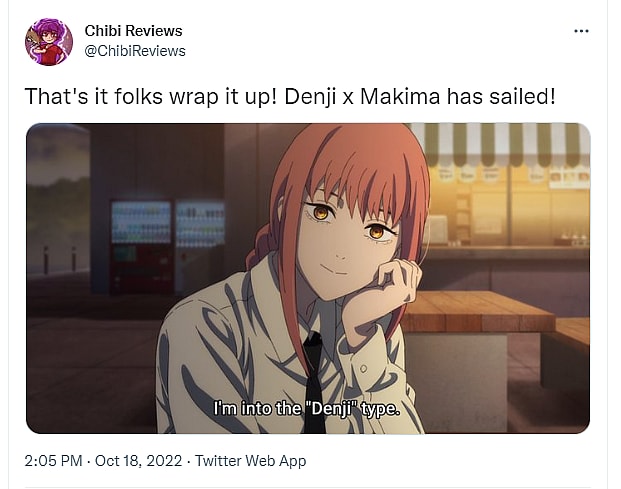The image size is (621, 489).
Task: Click the wooden table in the image
Action: point(477,312)
